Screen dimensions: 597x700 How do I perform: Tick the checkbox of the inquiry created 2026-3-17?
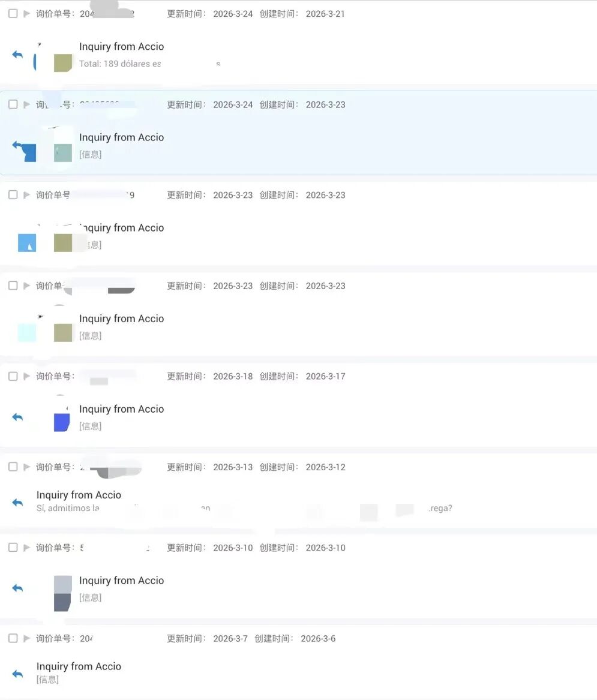tap(13, 376)
